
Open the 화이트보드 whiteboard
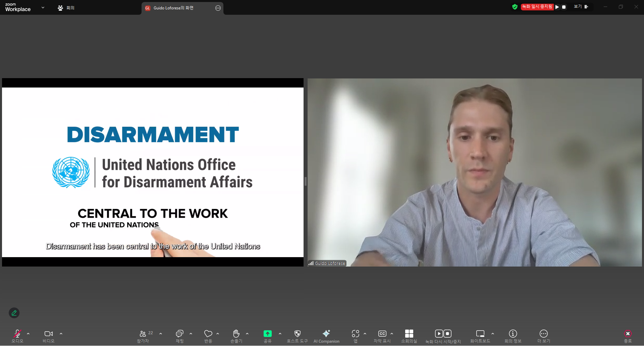click(x=480, y=336)
